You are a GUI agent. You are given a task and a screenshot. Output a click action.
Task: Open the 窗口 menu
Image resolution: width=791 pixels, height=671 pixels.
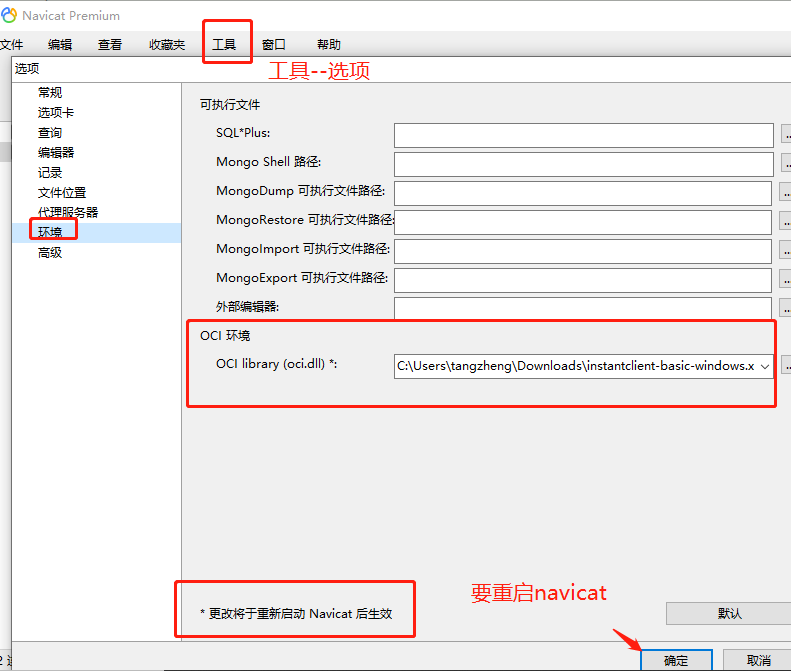(x=274, y=45)
